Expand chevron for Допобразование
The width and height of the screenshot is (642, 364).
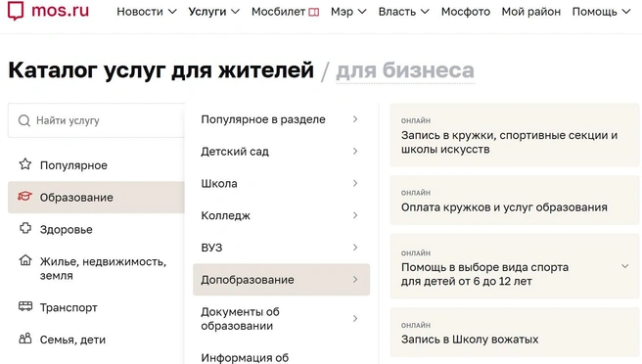pos(355,279)
